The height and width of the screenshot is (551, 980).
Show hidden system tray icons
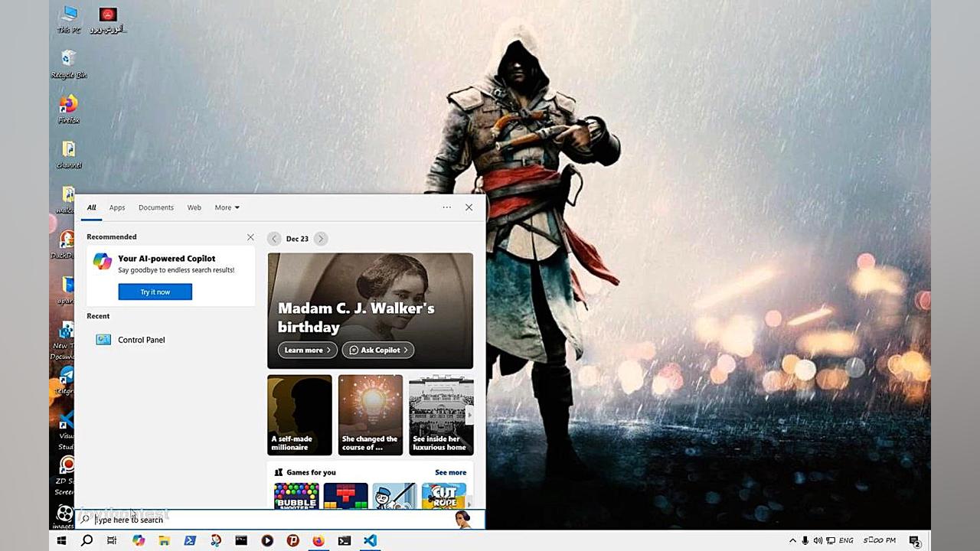coord(792,540)
